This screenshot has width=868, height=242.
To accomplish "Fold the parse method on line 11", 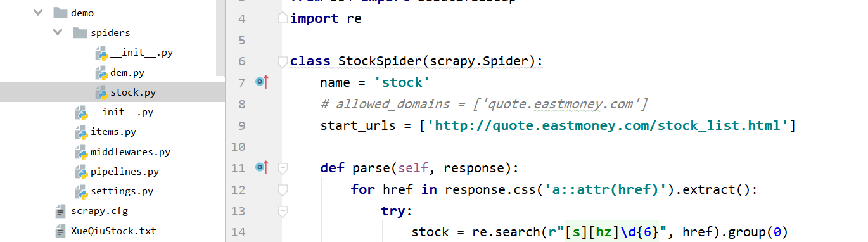I will click(x=283, y=168).
